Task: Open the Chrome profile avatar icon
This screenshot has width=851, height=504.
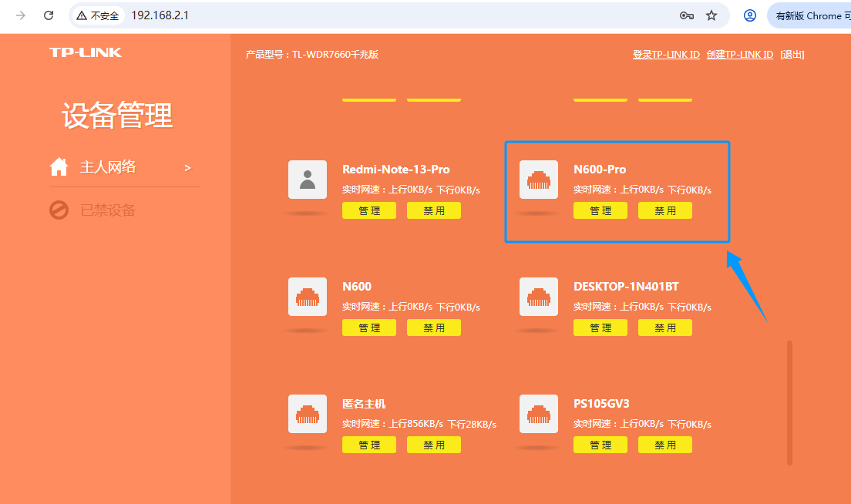Action: [749, 15]
